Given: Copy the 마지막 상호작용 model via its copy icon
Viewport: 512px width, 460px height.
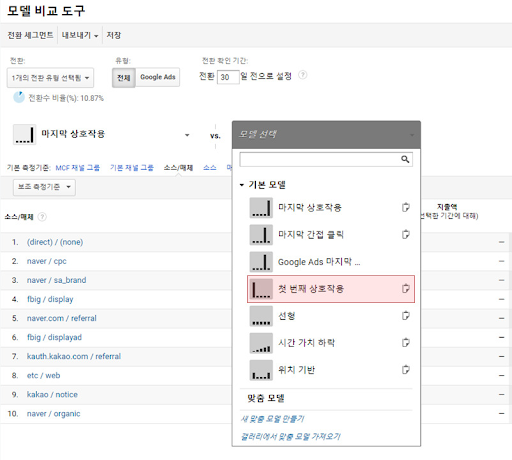Looking at the screenshot, I should (405, 207).
